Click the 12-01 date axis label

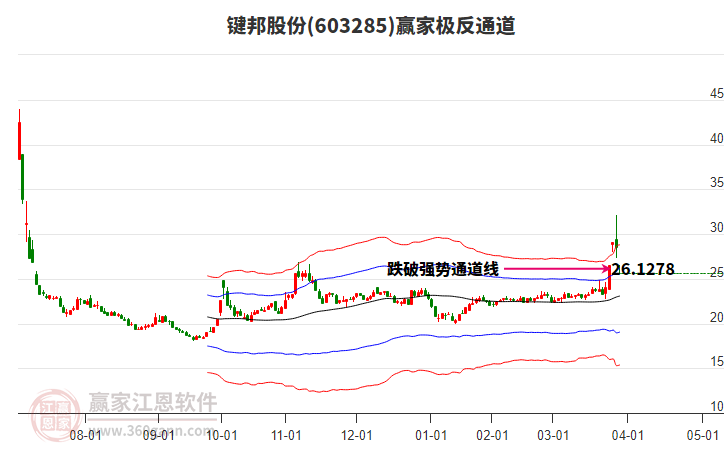[x=357, y=435]
